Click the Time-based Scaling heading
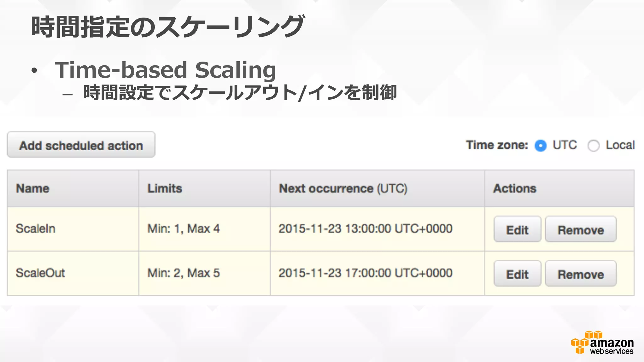The width and height of the screenshot is (644, 362). click(x=165, y=70)
